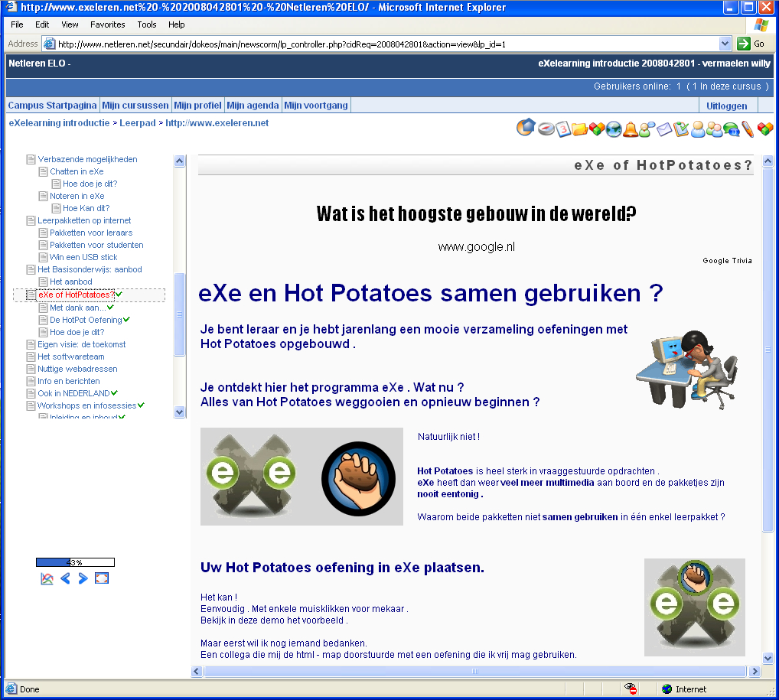
Task: Open the course home icon in the toolbar
Action: [526, 128]
